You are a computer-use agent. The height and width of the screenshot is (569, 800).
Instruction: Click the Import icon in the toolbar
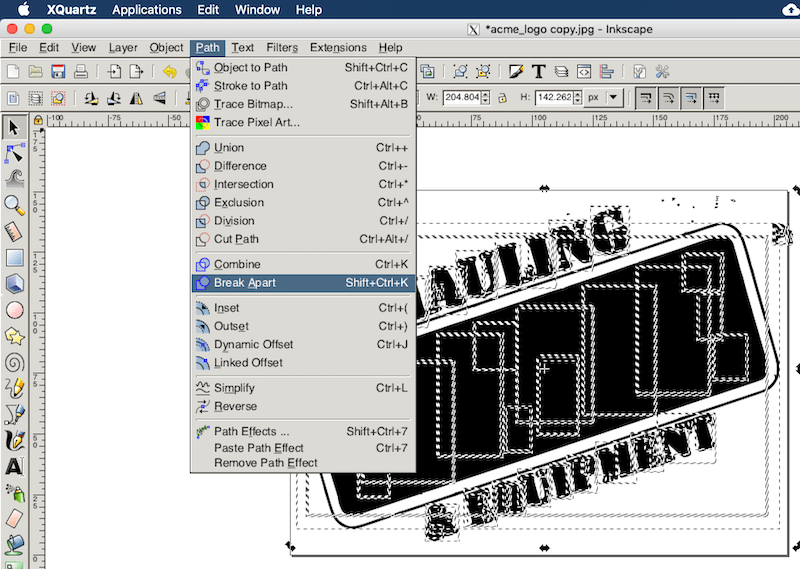pyautogui.click(x=114, y=71)
